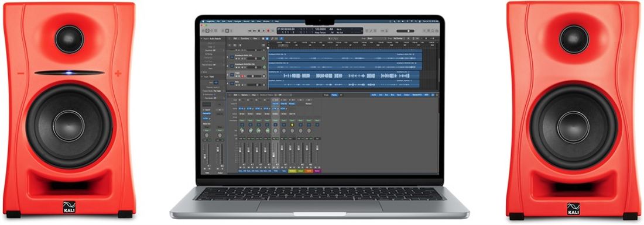The image size is (644, 225).
Task: Open the Snap pop-up menu
Action: click(376, 39)
